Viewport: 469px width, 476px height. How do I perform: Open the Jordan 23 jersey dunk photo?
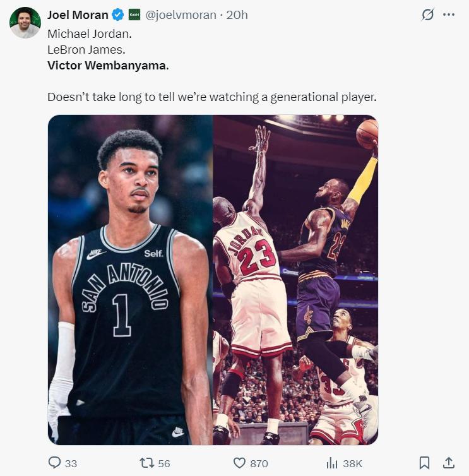pyautogui.click(x=295, y=280)
